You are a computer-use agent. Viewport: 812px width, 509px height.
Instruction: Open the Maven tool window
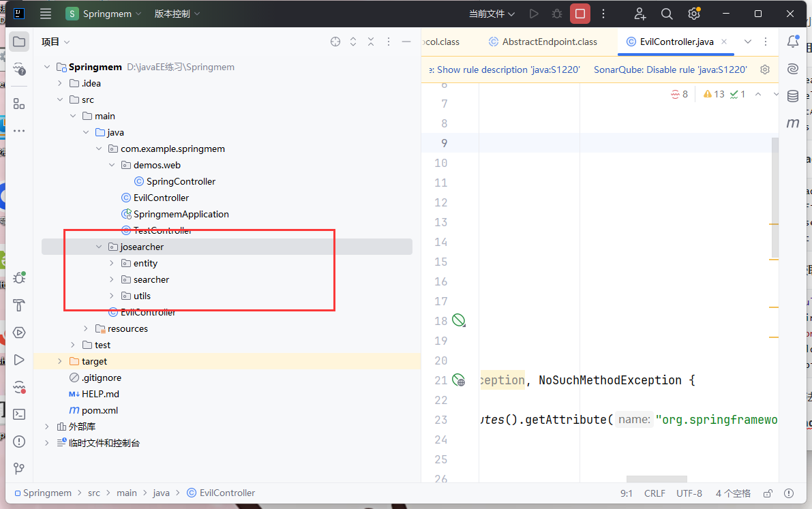793,123
